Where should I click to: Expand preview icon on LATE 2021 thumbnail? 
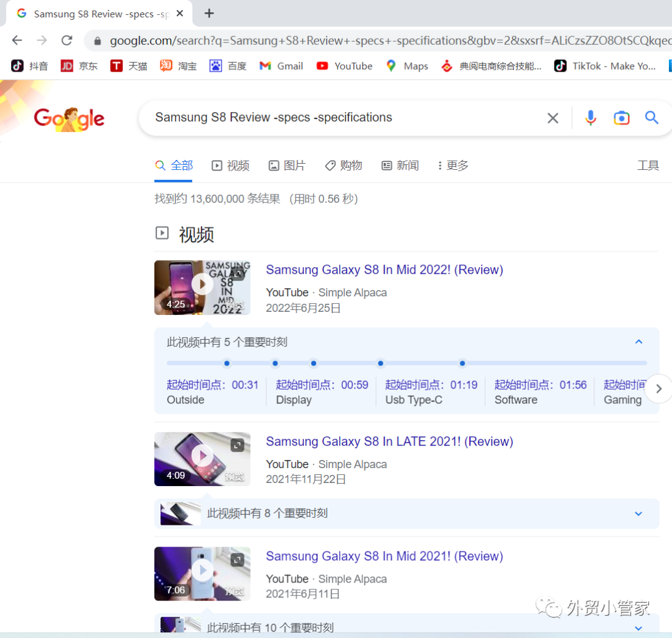click(x=238, y=445)
